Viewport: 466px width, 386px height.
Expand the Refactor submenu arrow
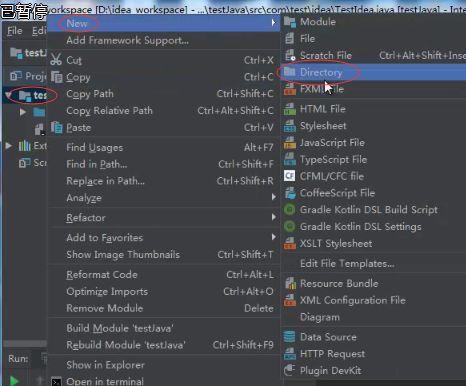pyautogui.click(x=274, y=217)
